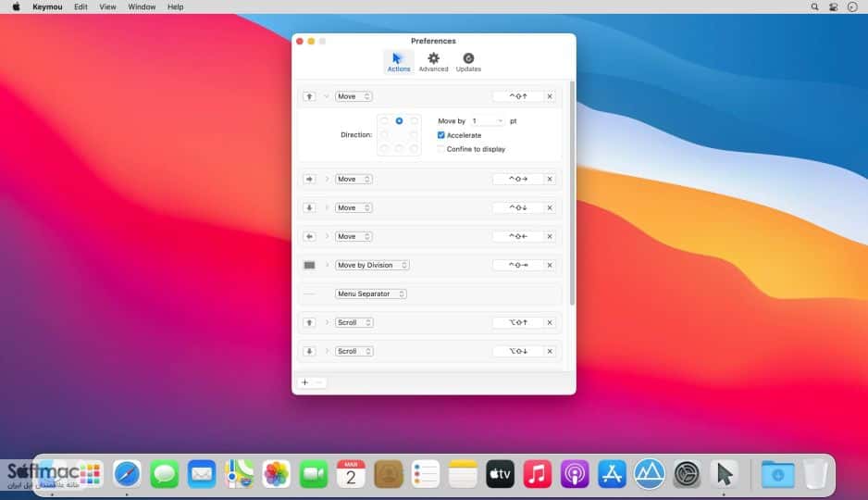The width and height of the screenshot is (868, 500).
Task: Open the App Store from the Dock
Action: coord(612,474)
